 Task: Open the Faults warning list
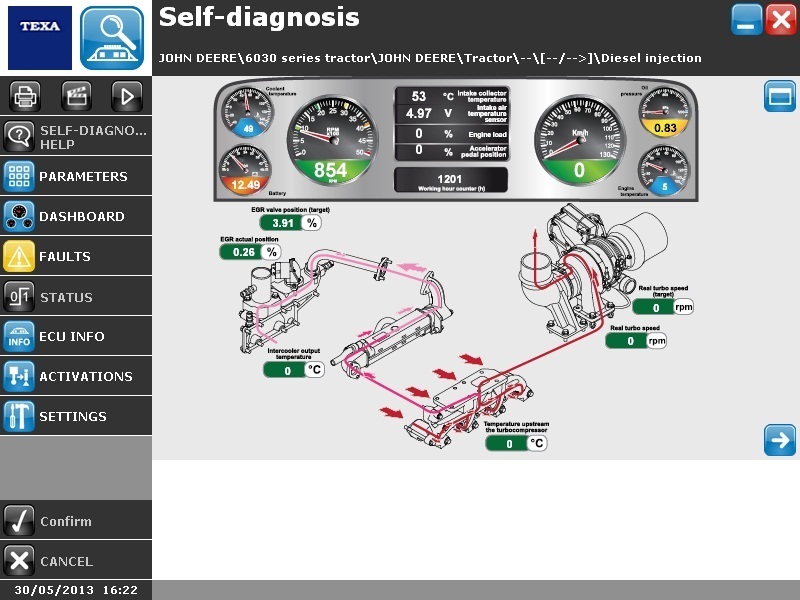[76, 257]
